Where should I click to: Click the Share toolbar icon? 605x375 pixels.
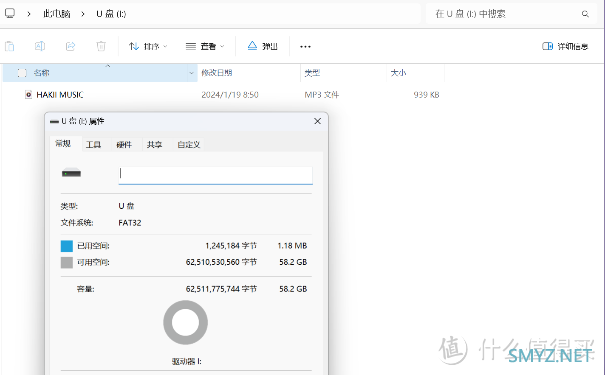point(70,46)
